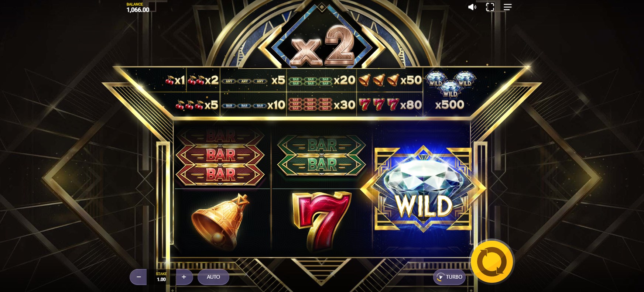This screenshot has width=644, height=292.
Task: Click the diamond Wild symbol on reel
Action: pos(423,188)
